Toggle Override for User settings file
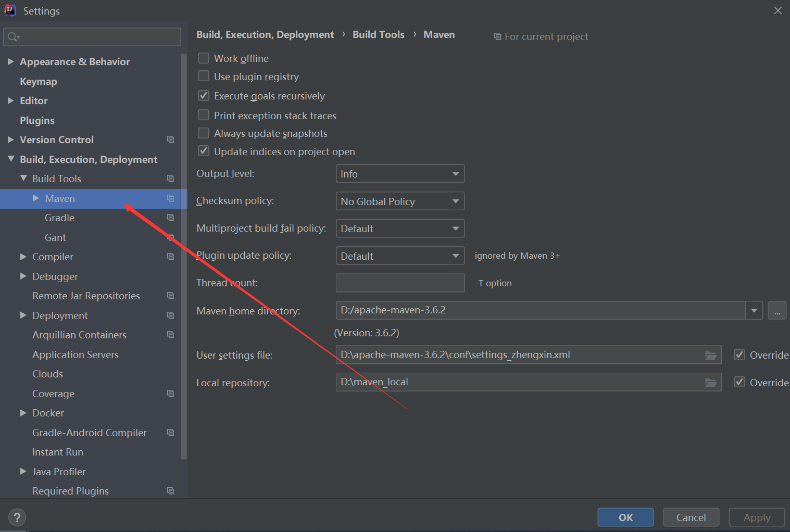Image resolution: width=790 pixels, height=532 pixels. [x=739, y=355]
